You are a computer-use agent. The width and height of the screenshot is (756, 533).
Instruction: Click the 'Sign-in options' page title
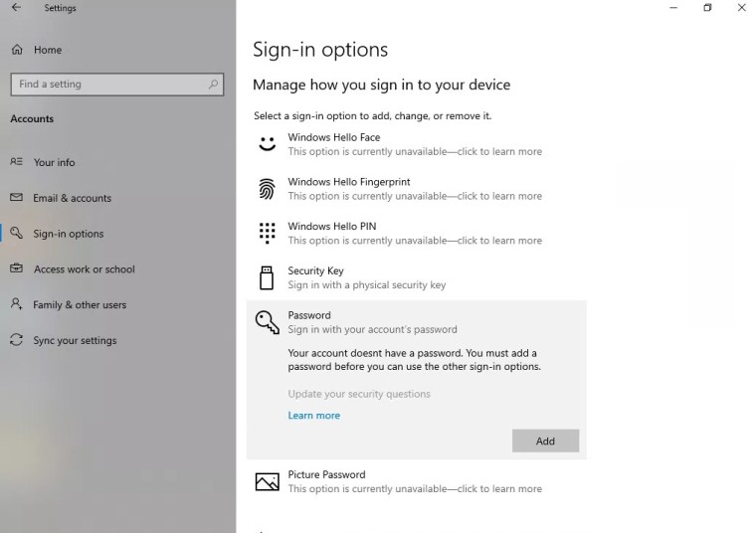[x=320, y=50]
